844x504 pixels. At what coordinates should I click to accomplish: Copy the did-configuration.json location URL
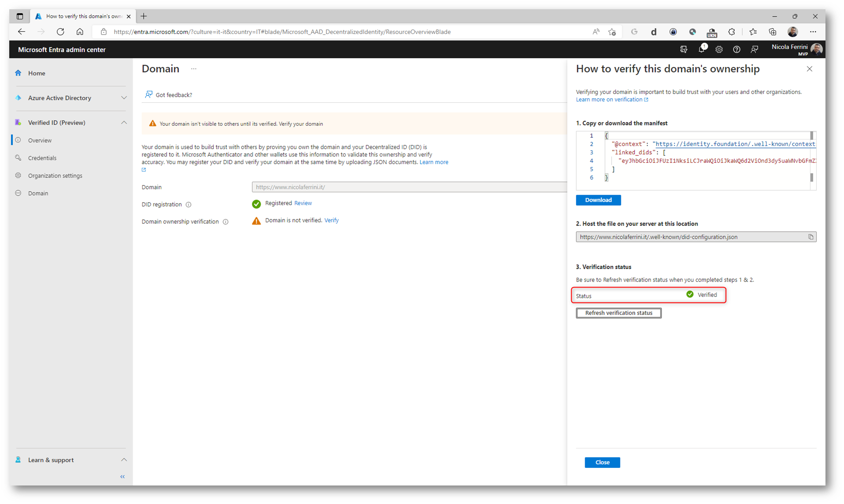(x=810, y=237)
